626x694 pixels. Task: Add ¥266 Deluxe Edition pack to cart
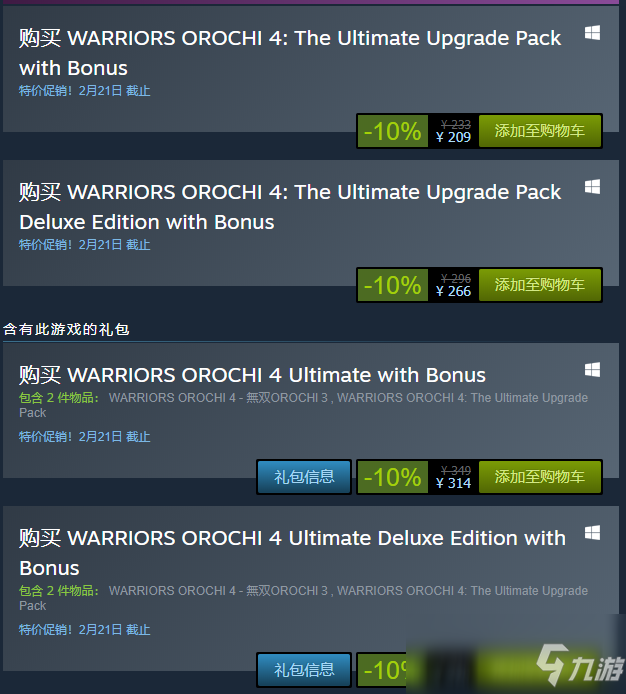click(x=540, y=285)
